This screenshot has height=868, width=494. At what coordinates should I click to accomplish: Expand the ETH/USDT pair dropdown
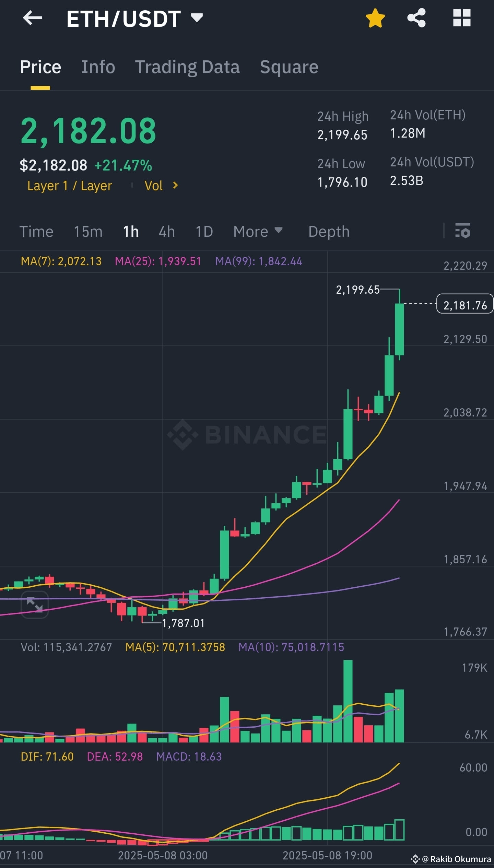(x=197, y=17)
